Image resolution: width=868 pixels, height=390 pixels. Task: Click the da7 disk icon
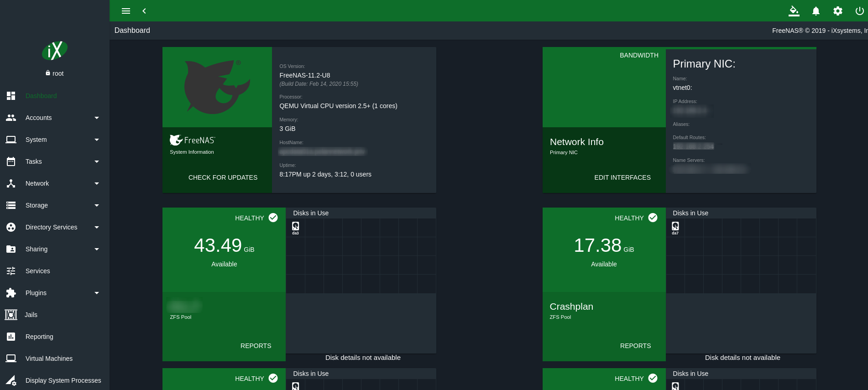(x=675, y=226)
